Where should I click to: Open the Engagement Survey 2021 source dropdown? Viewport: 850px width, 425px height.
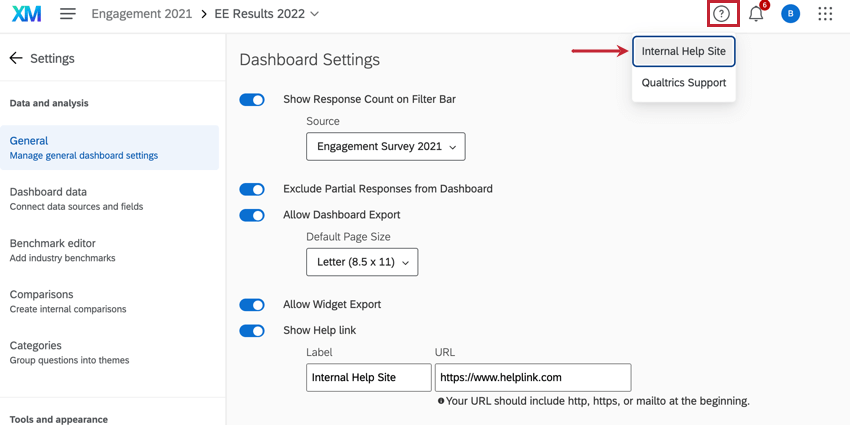[x=386, y=146]
